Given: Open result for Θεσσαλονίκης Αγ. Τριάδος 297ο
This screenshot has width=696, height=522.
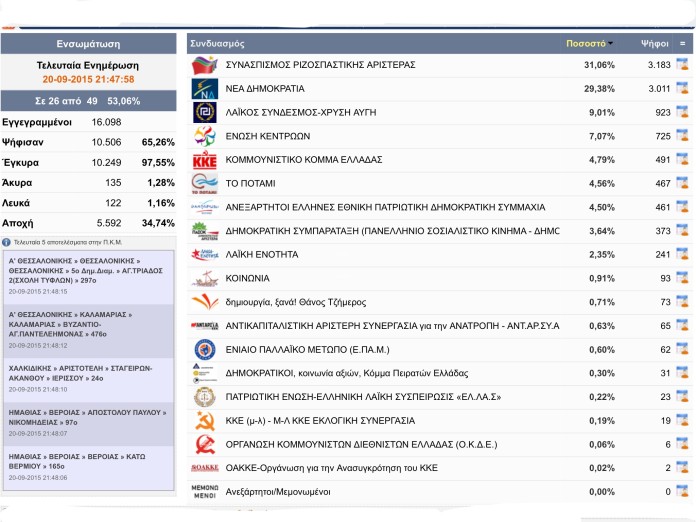Looking at the screenshot, I should (88, 277).
